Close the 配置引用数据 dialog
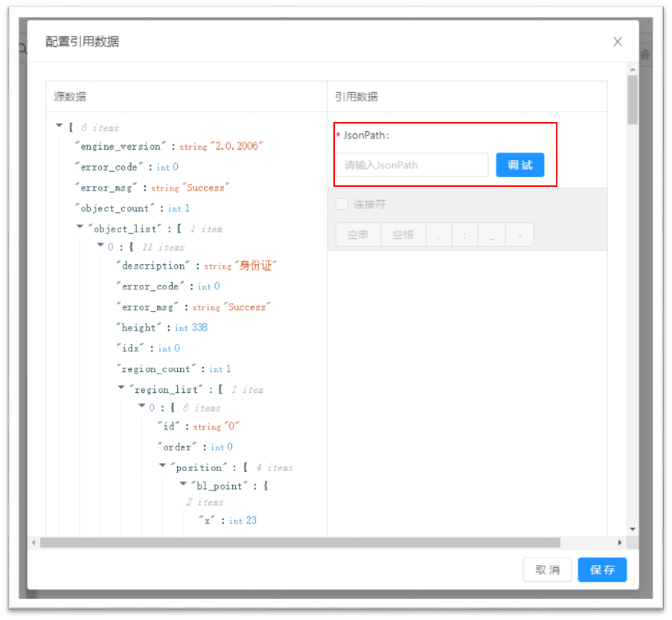 pyautogui.click(x=617, y=42)
